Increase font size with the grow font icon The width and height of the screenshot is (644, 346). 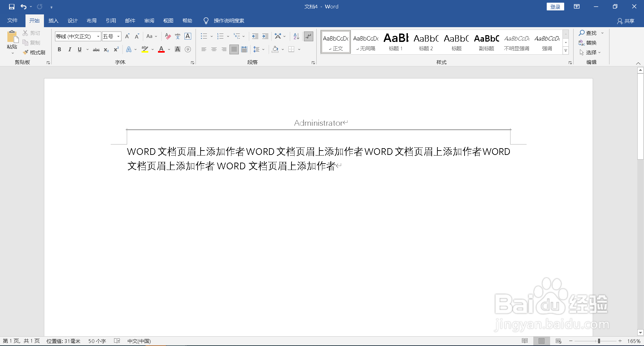click(127, 36)
